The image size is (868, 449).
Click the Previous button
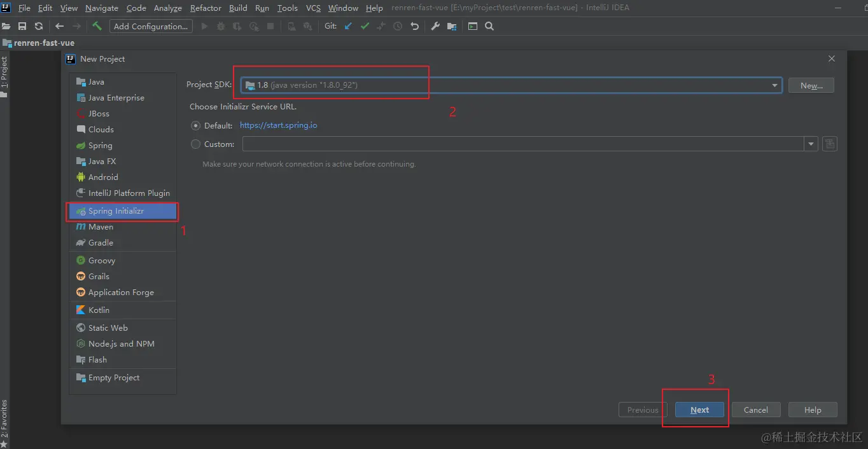coord(643,410)
